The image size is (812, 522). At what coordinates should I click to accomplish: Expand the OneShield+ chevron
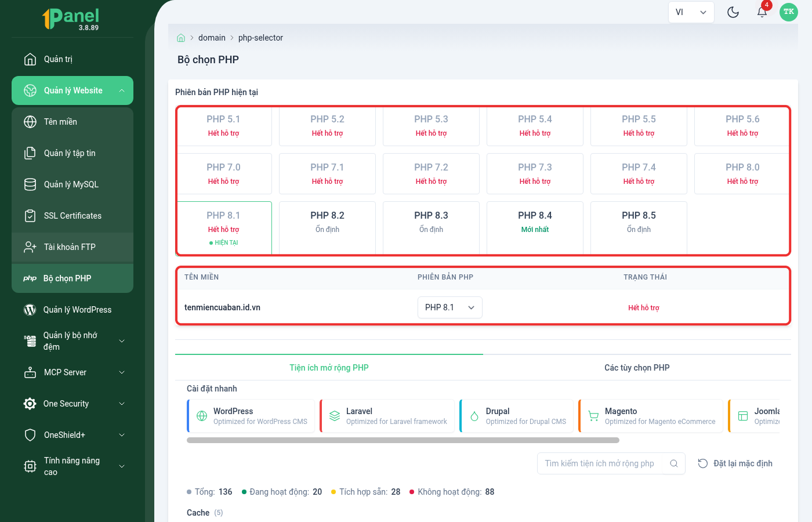tap(122, 435)
